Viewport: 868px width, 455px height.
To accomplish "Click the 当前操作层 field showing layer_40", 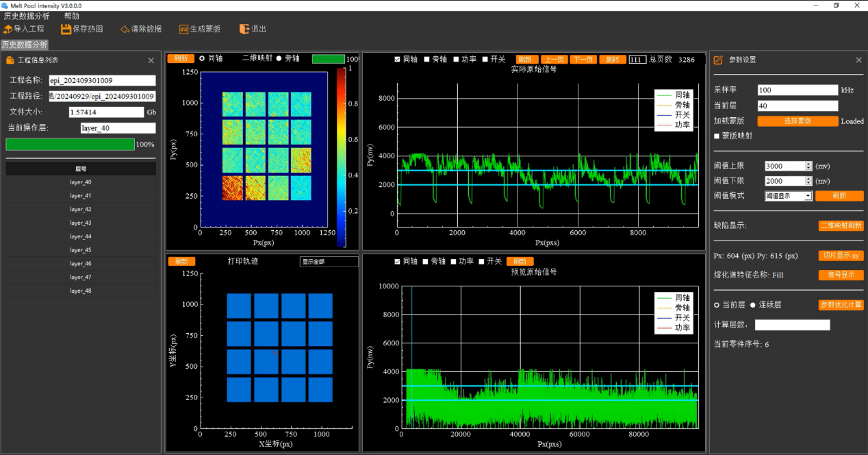I will click(x=118, y=128).
